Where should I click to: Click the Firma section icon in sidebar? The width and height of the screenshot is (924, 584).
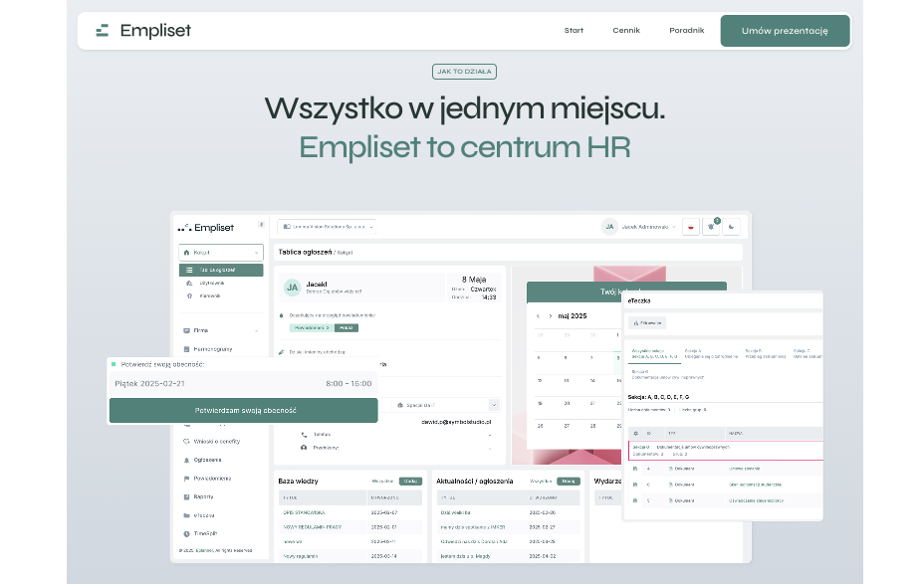[186, 331]
